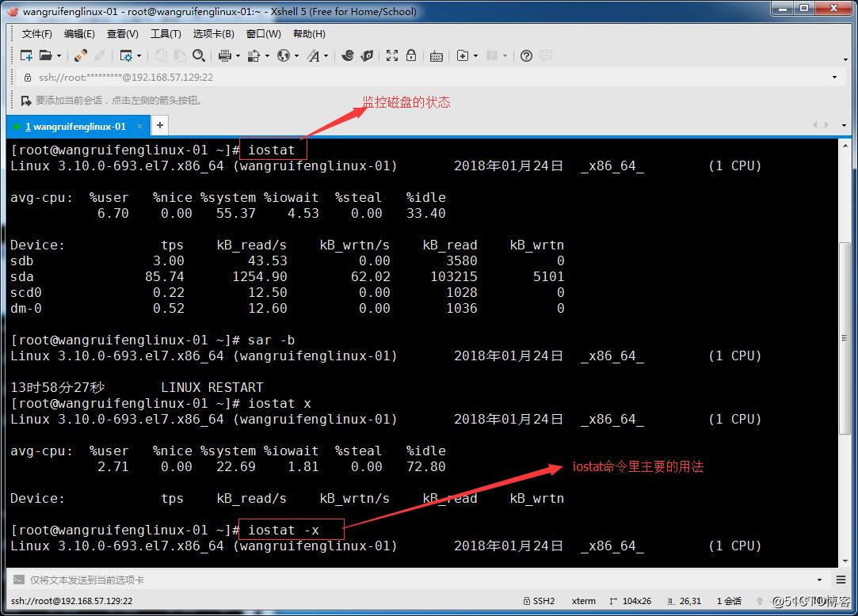Click the sda row tps value 85.74
This screenshot has width=858, height=616.
point(164,277)
